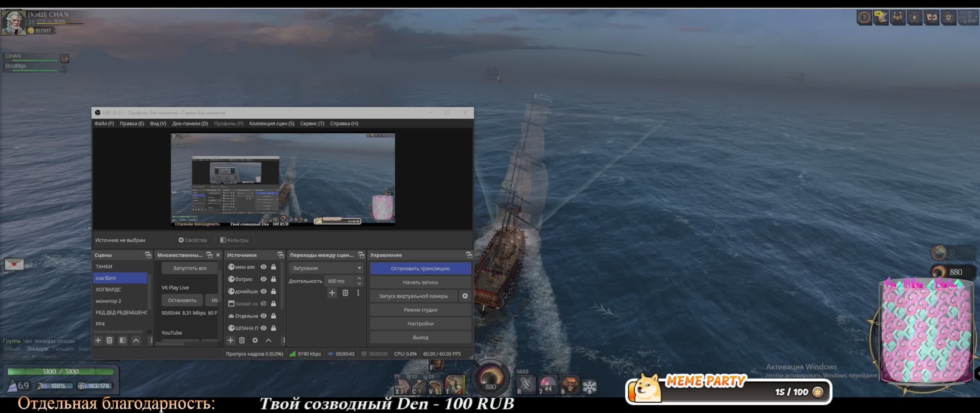Unlock the ботрих source

pyautogui.click(x=273, y=279)
